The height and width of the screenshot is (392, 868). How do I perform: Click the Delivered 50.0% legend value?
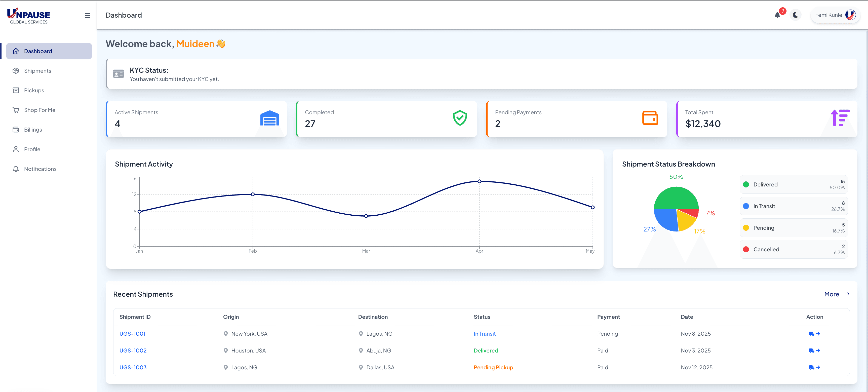click(x=837, y=188)
